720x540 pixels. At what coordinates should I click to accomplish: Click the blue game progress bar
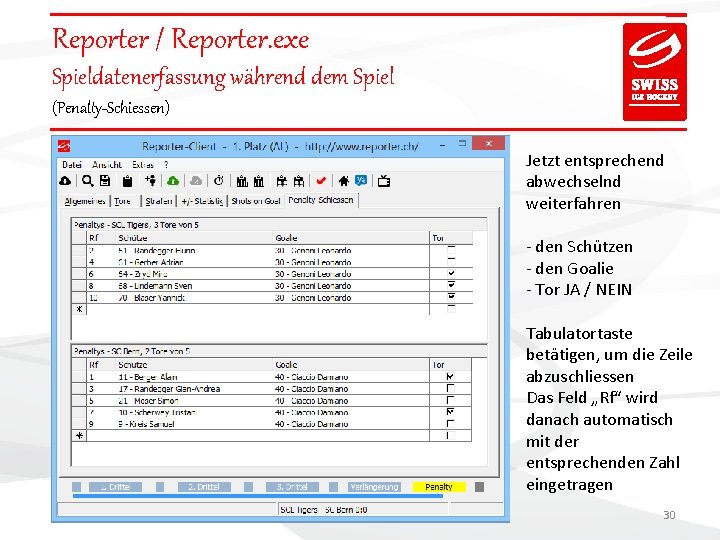point(258,496)
